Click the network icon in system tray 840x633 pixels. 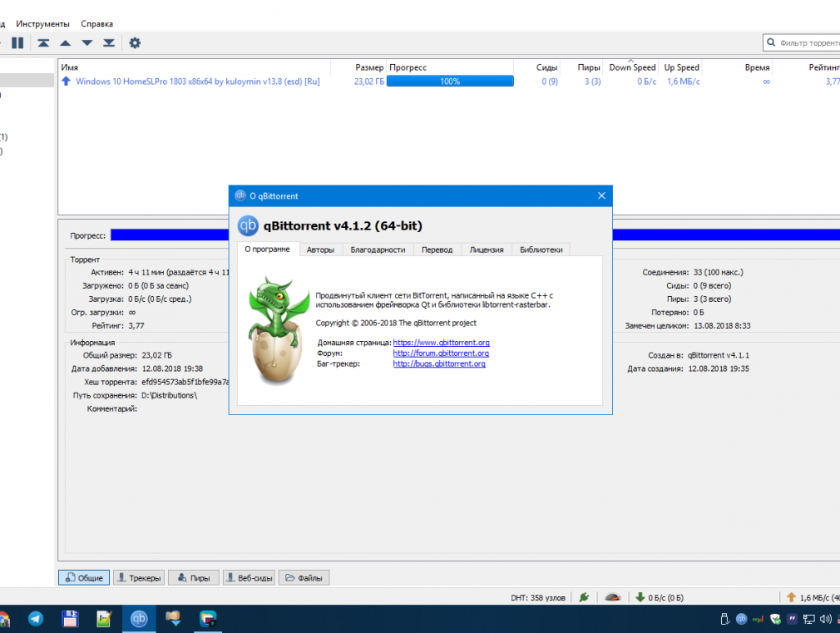point(809,619)
